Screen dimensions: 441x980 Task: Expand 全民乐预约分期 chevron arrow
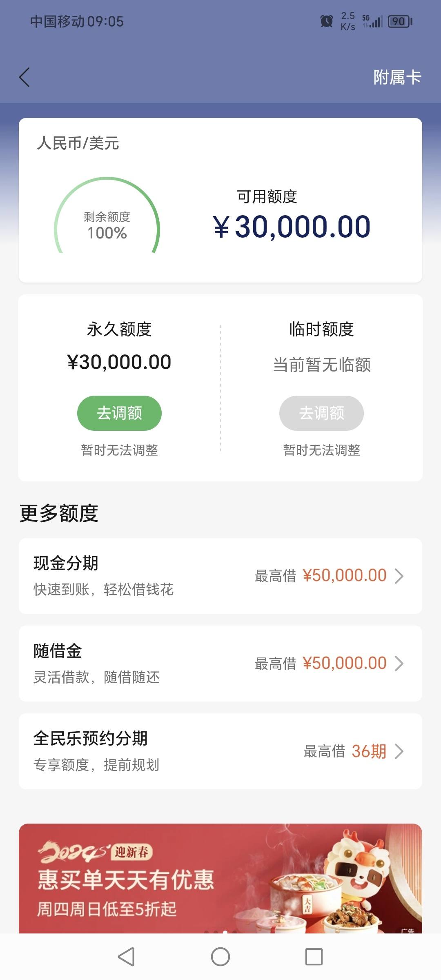point(399,751)
